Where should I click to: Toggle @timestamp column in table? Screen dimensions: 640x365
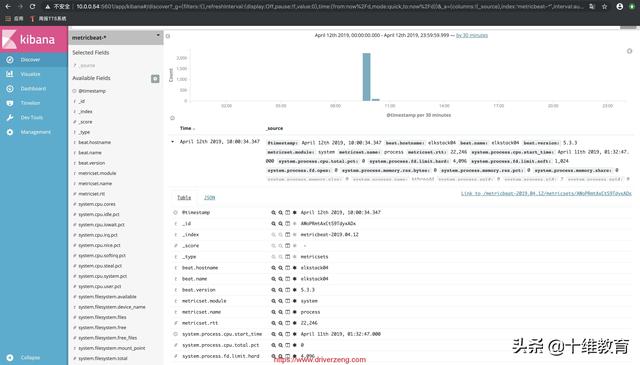coord(287,213)
